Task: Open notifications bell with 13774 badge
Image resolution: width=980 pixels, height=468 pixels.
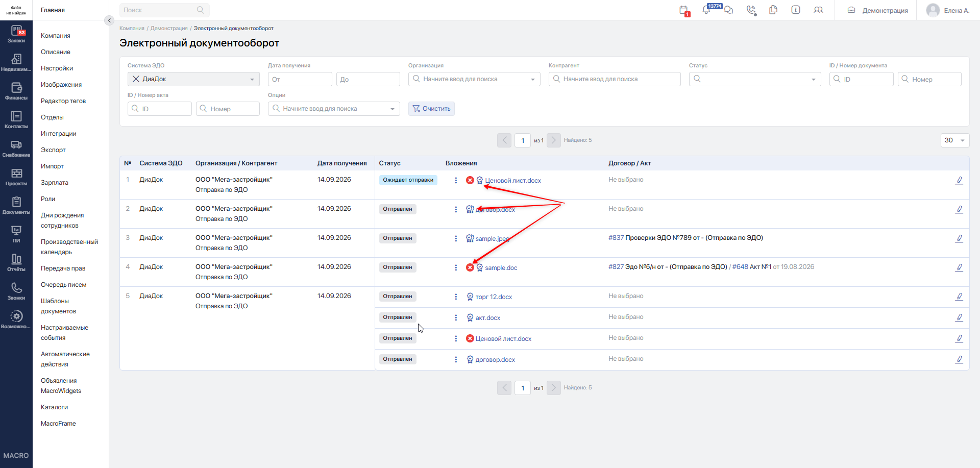Action: point(706,10)
